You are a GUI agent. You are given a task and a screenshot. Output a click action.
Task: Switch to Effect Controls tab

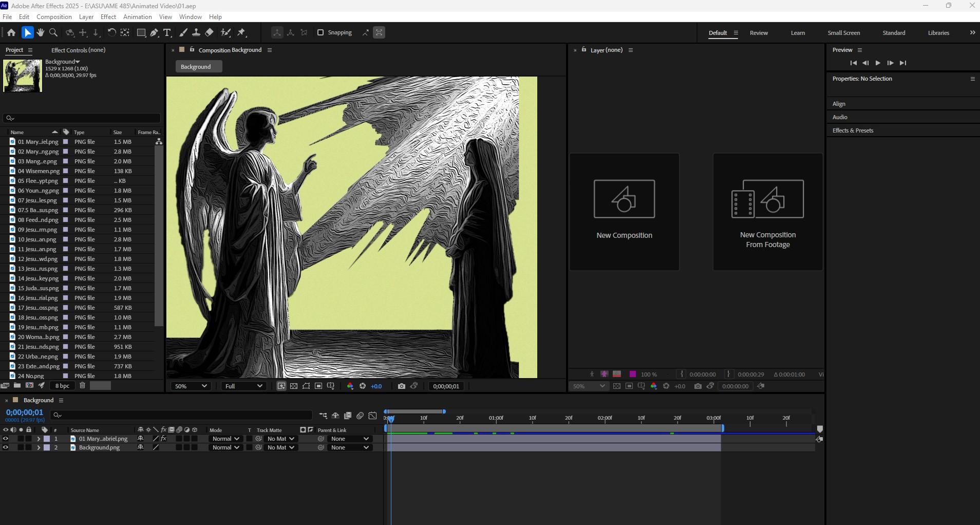pyautogui.click(x=78, y=50)
